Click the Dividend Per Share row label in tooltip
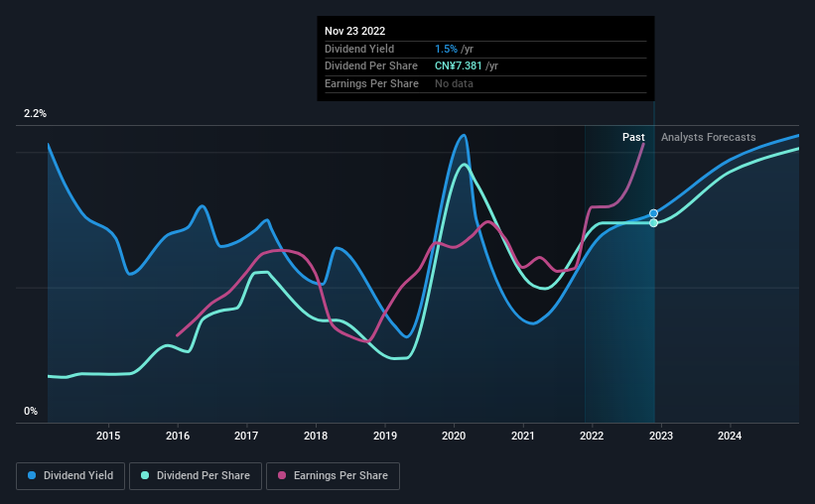Screen dimensions: 815x504 (x=371, y=66)
